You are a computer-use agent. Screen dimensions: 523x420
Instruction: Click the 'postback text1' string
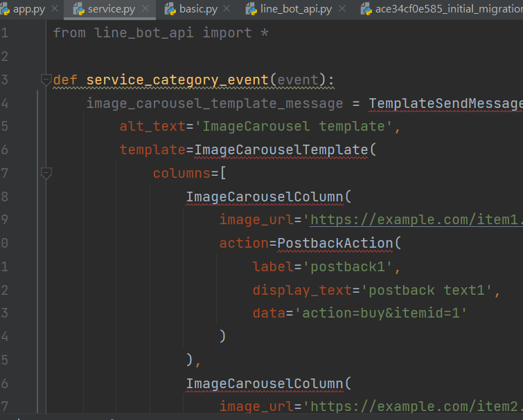click(426, 290)
